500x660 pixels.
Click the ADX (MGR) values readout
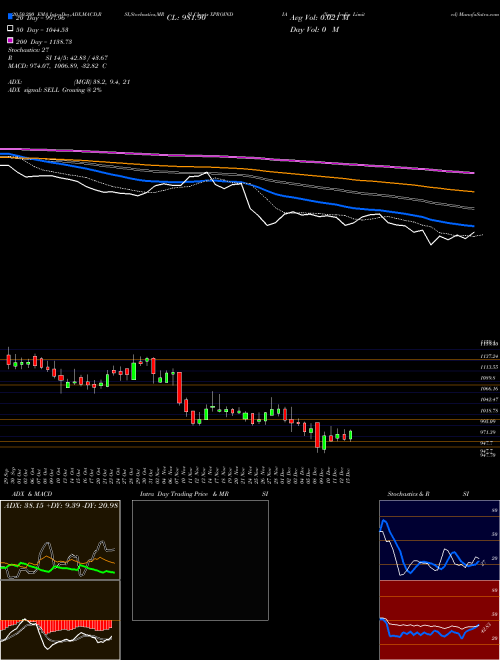click(x=101, y=82)
